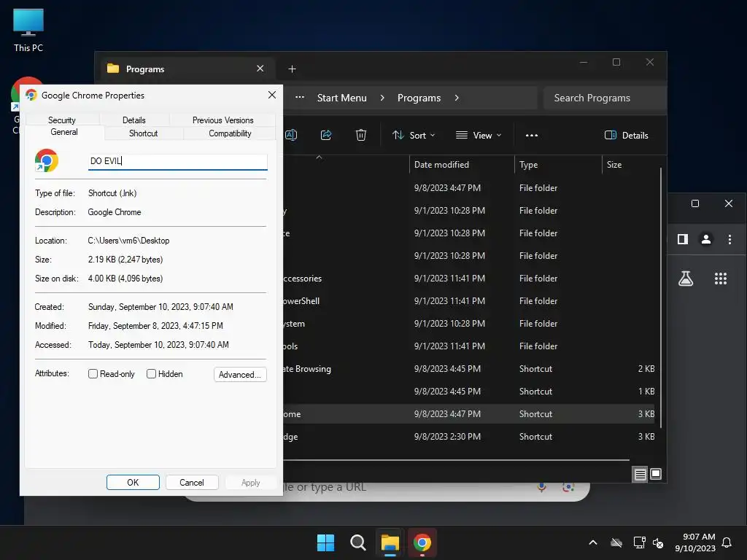Switch to the Shortcut tab

click(144, 133)
